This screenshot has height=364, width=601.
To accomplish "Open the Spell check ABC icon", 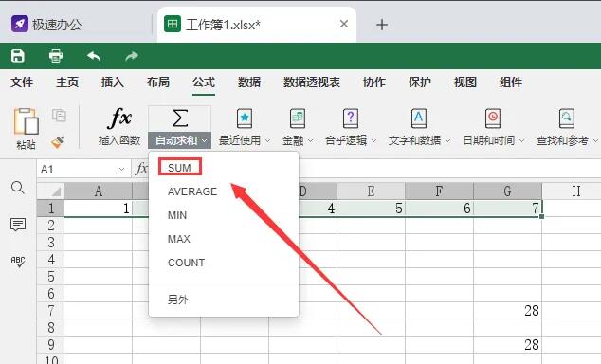I will point(18,262).
